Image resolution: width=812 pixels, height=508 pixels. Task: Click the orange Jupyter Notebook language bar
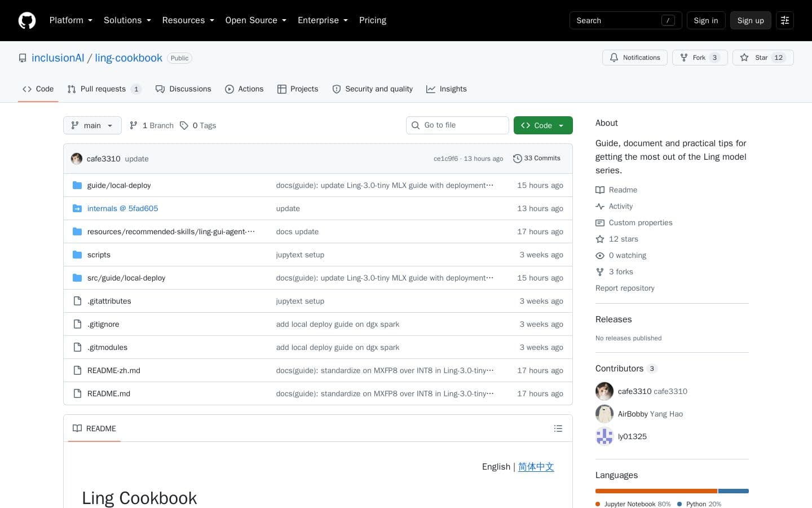point(656,491)
